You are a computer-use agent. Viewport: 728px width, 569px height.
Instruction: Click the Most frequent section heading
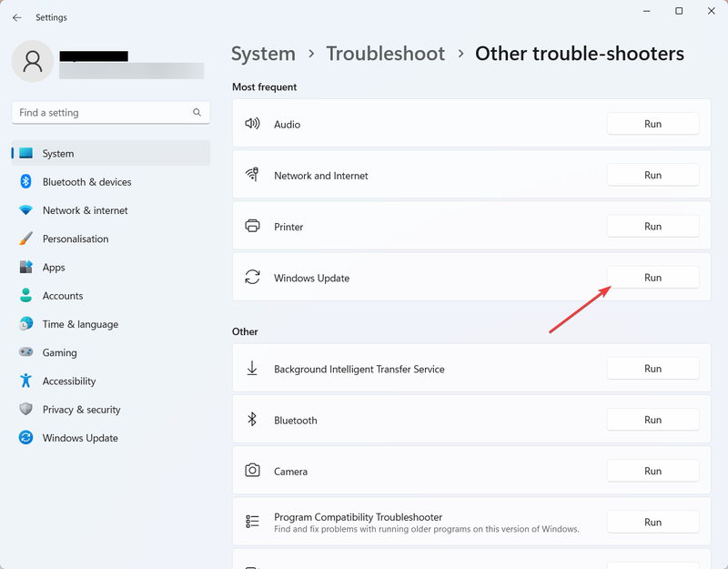tap(264, 86)
